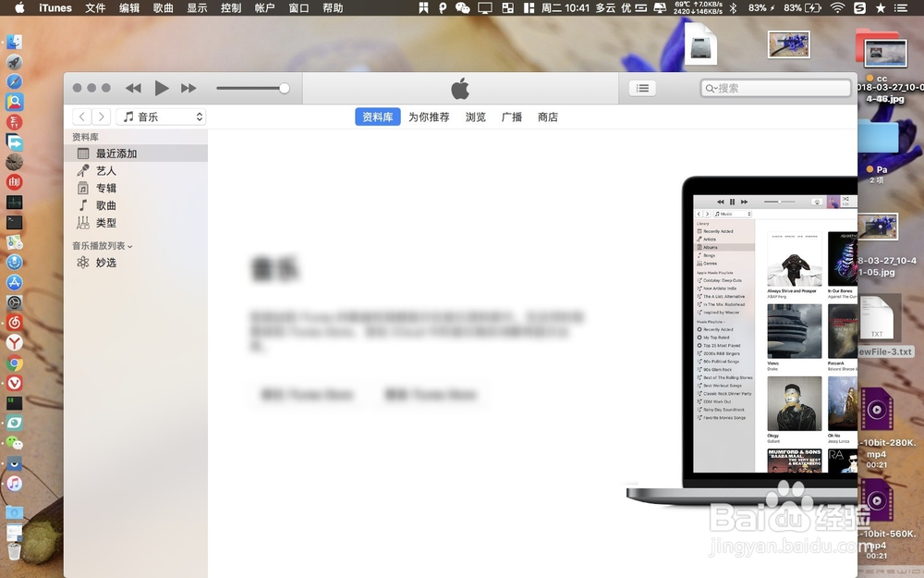Open Notification Center list icon
Viewport: 924px width, 578px height.
(x=900, y=7)
